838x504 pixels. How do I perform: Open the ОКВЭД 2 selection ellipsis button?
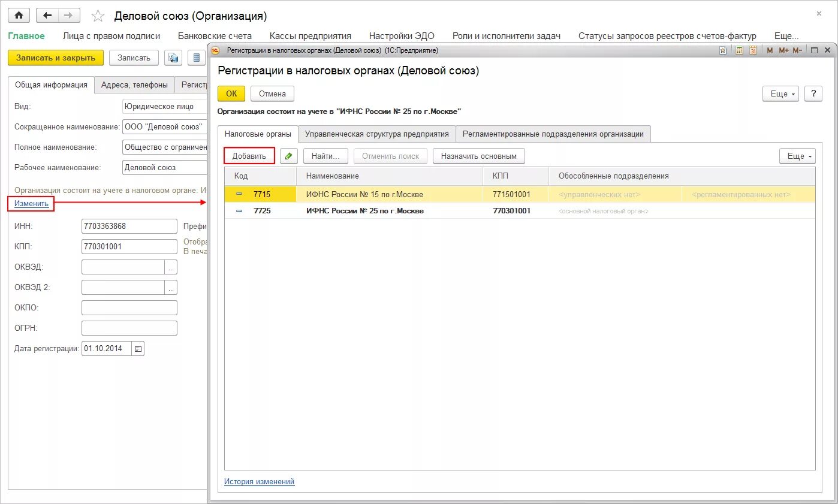pyautogui.click(x=171, y=288)
